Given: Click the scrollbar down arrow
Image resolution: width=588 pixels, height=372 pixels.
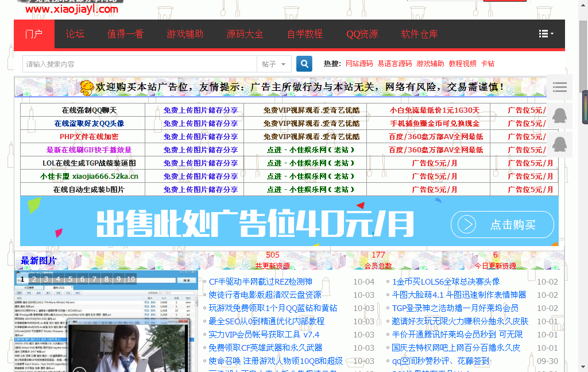Looking at the screenshot, I should pyautogui.click(x=583, y=367).
